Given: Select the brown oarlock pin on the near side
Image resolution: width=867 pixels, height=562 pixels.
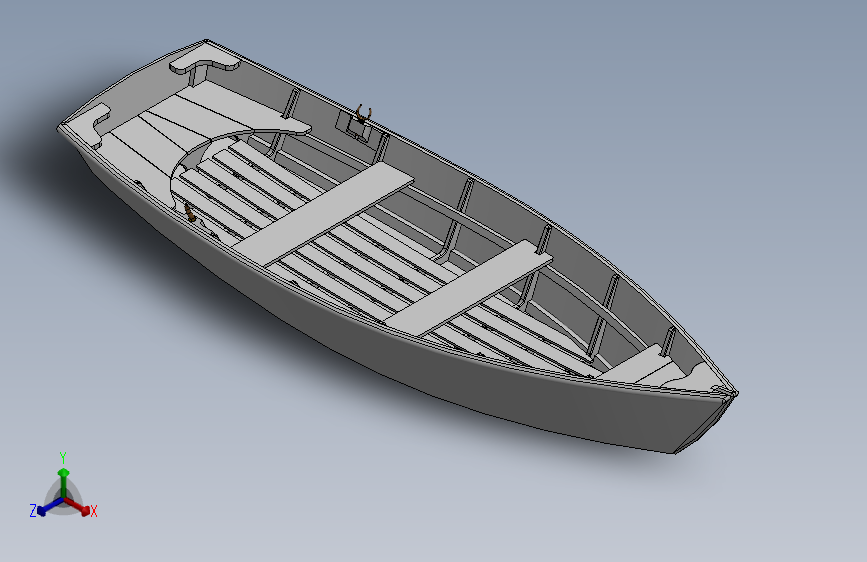Looking at the screenshot, I should coord(190,212).
